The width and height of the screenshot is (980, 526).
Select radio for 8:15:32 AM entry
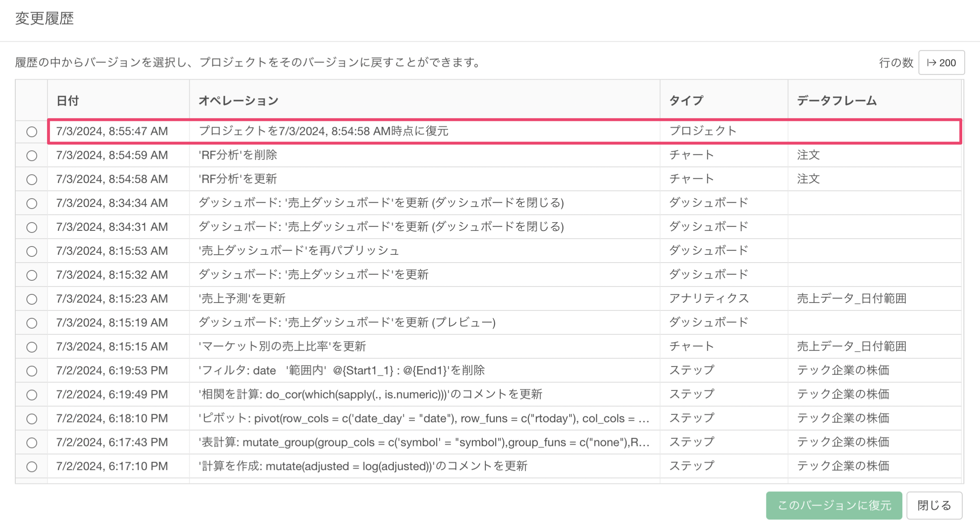[x=32, y=275]
